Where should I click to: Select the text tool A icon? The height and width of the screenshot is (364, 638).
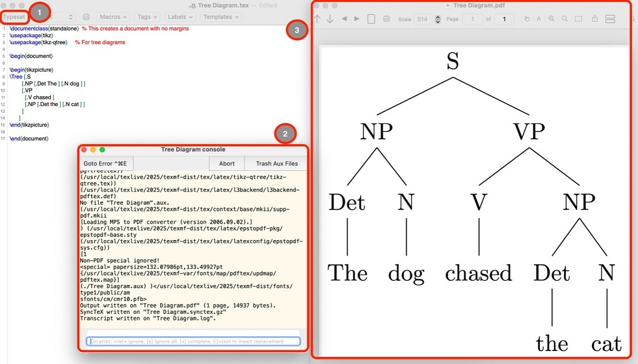[x=539, y=19]
